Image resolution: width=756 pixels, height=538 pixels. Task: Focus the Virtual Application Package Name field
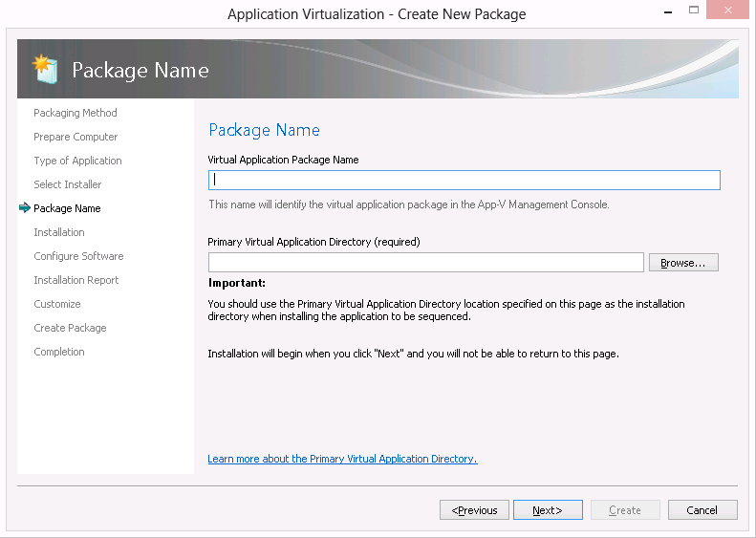(x=464, y=180)
